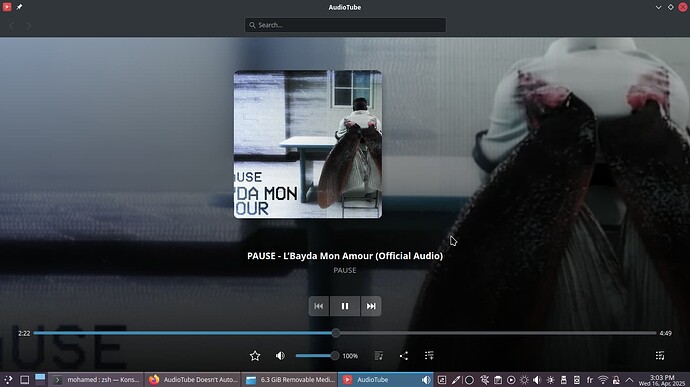Pin the AudioTube window with pin icon
The width and height of the screenshot is (690, 387).
(19, 7)
